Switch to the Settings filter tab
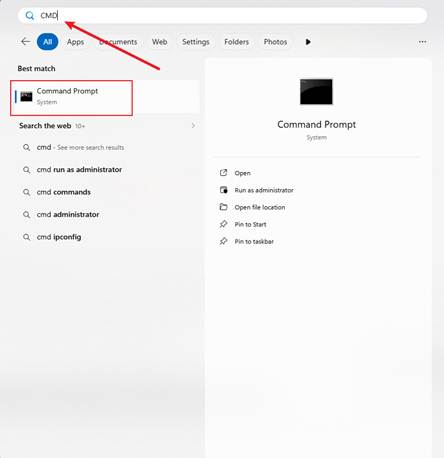The width and height of the screenshot is (444, 458). coord(196,42)
